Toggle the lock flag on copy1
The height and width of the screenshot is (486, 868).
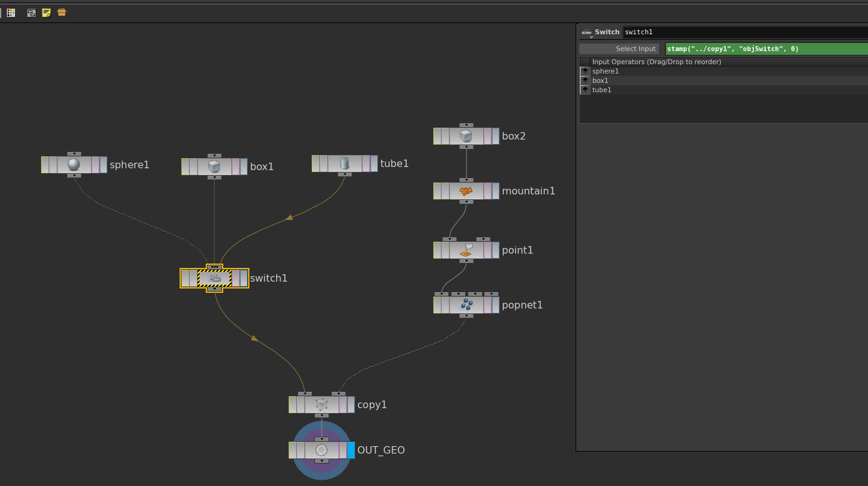coord(301,404)
